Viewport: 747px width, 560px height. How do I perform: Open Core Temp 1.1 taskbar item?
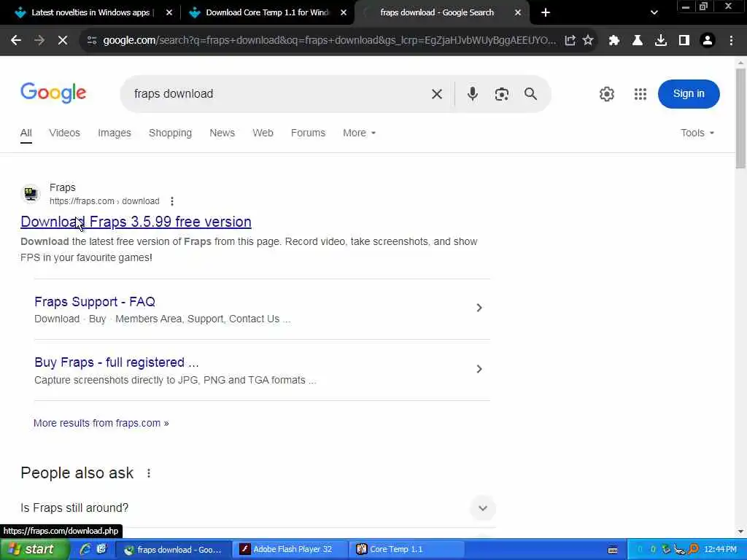pyautogui.click(x=407, y=550)
